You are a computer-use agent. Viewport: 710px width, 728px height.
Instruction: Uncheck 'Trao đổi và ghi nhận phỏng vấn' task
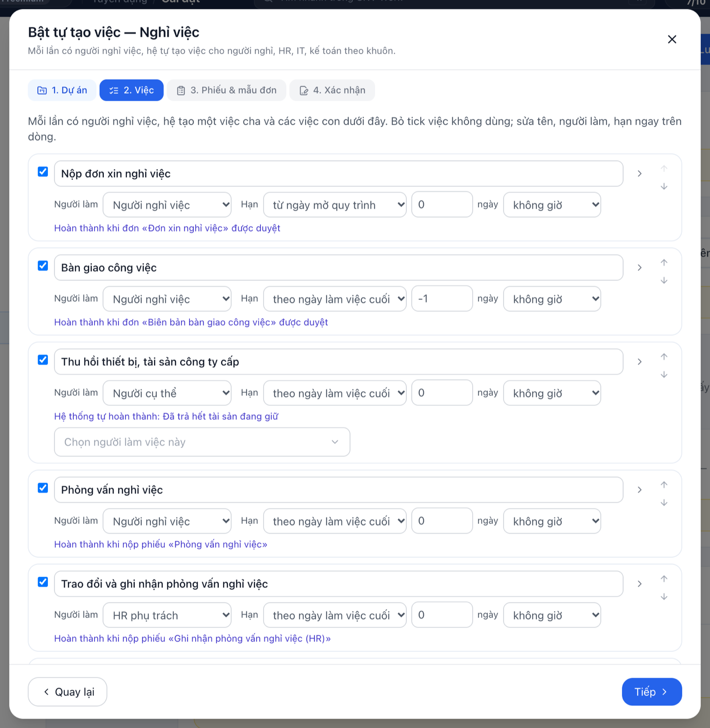(x=43, y=582)
